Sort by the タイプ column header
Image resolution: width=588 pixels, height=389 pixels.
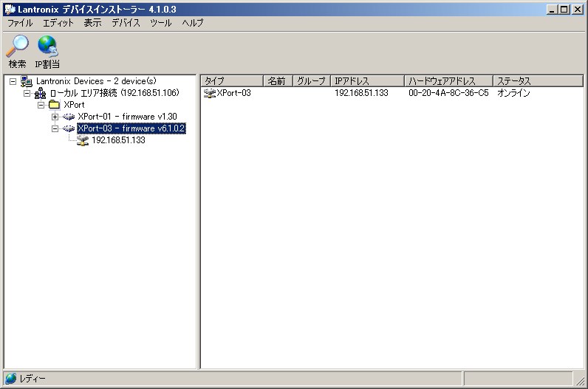[x=232, y=81]
